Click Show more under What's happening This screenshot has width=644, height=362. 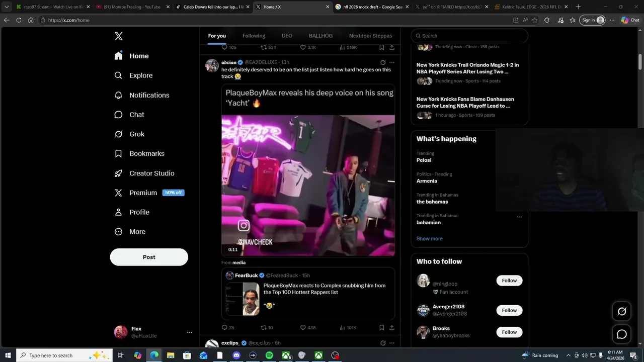(x=429, y=239)
